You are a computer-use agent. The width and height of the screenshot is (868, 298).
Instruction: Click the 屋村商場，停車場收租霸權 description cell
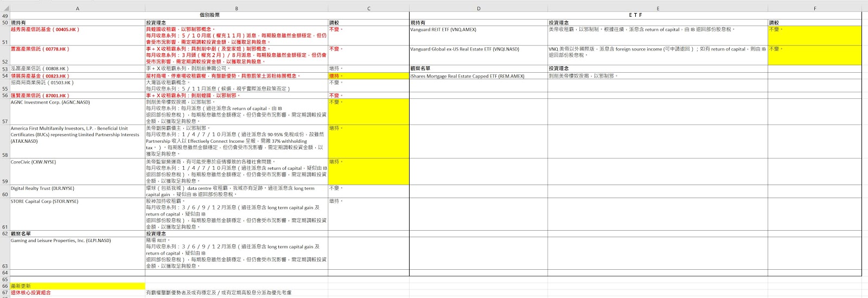(x=237, y=76)
